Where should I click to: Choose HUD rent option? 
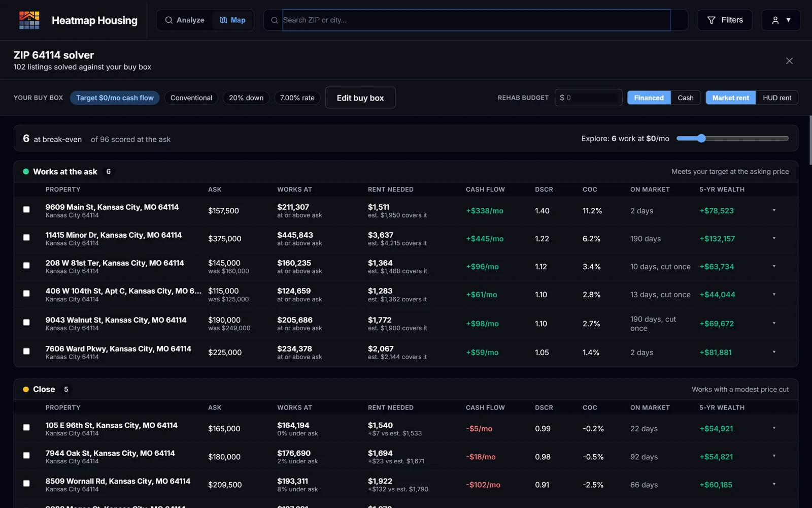point(777,98)
